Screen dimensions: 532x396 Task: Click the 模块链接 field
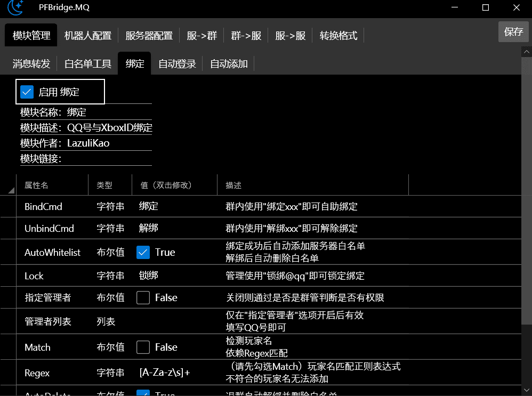(86, 158)
